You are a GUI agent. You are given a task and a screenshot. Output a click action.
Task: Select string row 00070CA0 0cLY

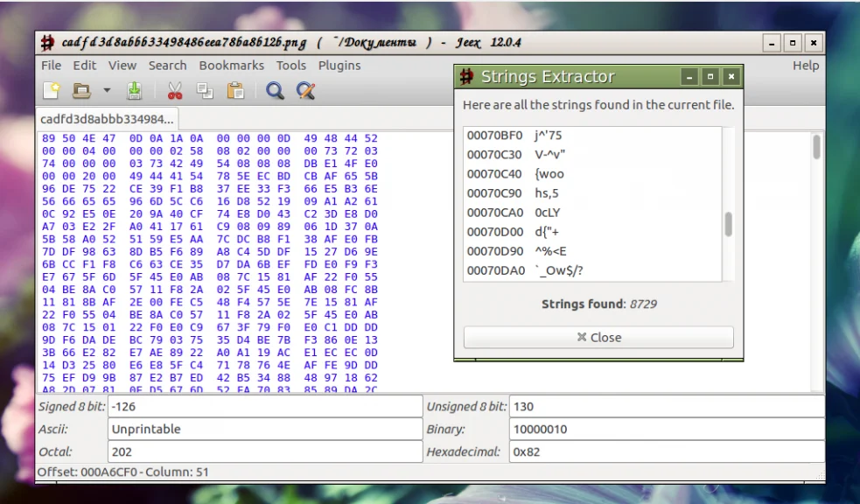click(x=592, y=213)
